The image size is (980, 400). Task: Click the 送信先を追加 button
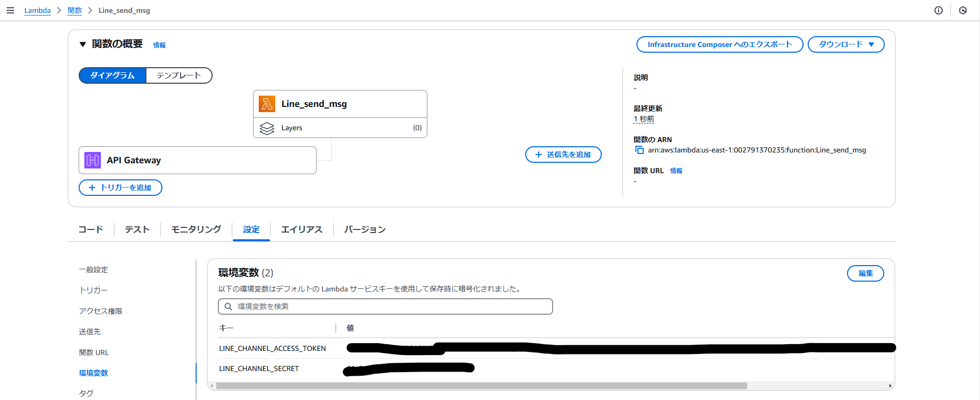click(563, 155)
